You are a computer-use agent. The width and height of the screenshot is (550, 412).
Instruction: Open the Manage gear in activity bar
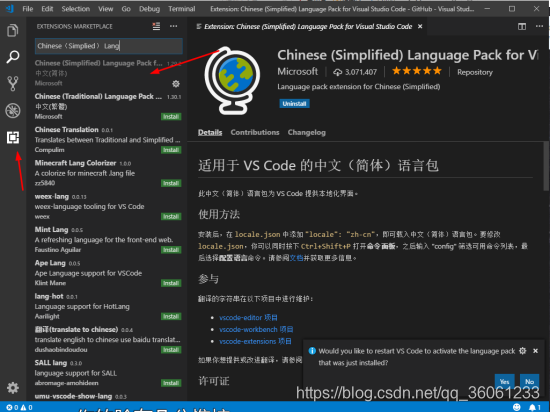[x=13, y=388]
